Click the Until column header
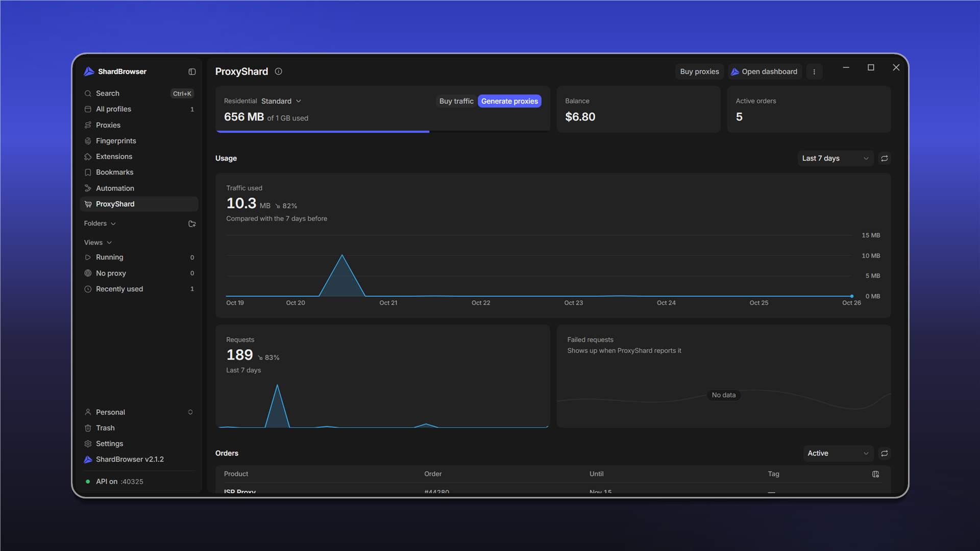The image size is (980, 551). [596, 474]
